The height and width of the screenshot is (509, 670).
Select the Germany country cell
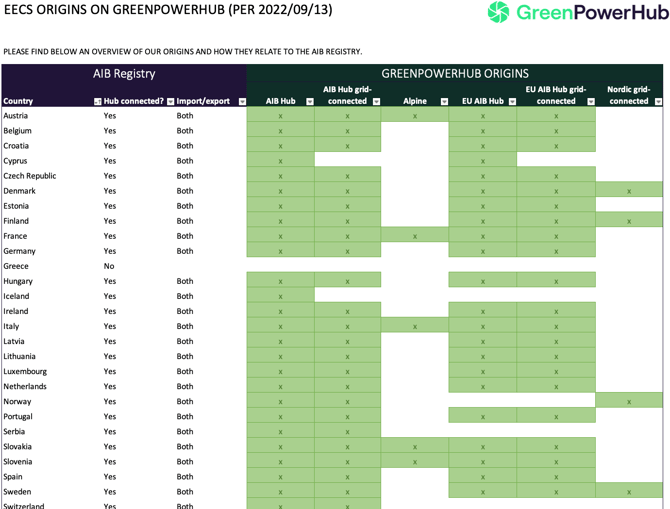pyautogui.click(x=20, y=251)
